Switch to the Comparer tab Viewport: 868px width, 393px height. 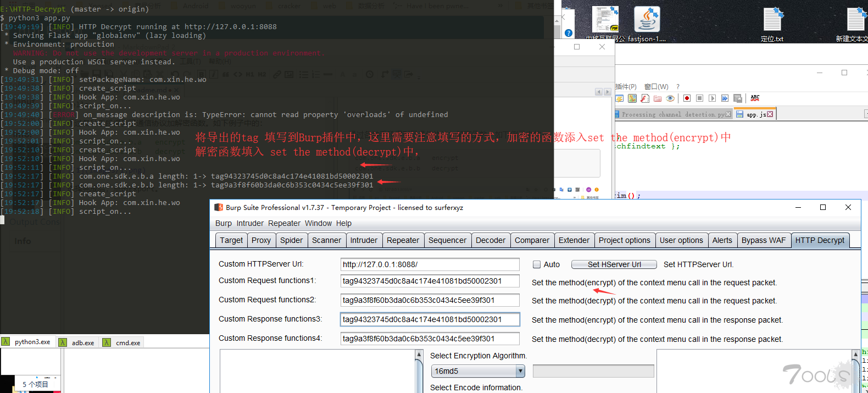532,240
